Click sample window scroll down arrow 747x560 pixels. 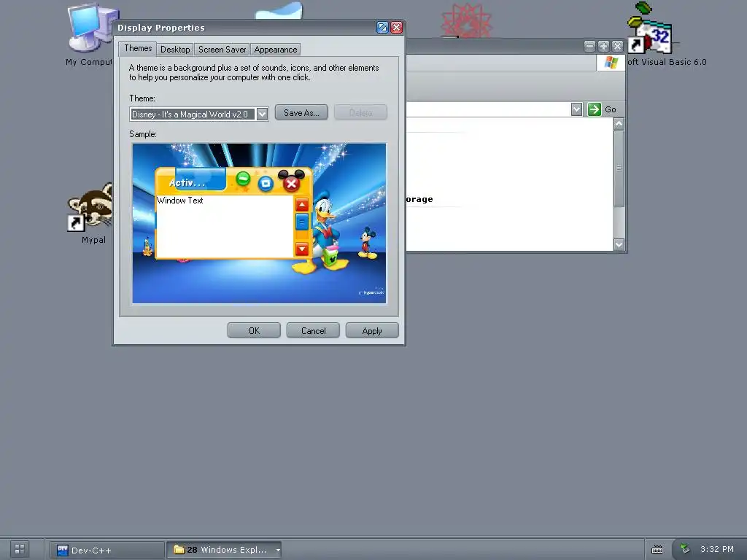click(302, 249)
